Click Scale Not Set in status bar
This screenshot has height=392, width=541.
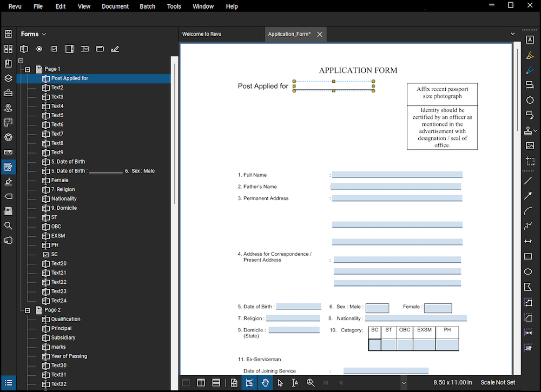pos(497,382)
